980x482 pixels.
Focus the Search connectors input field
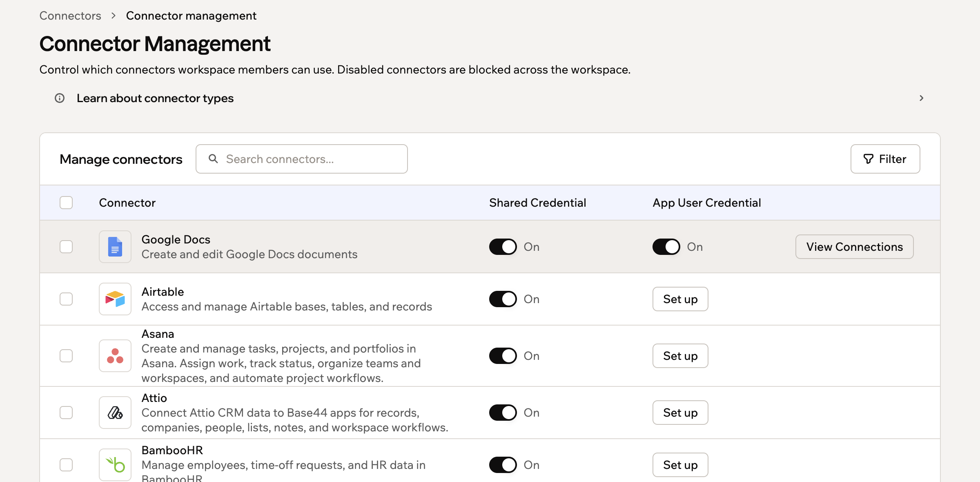[302, 159]
